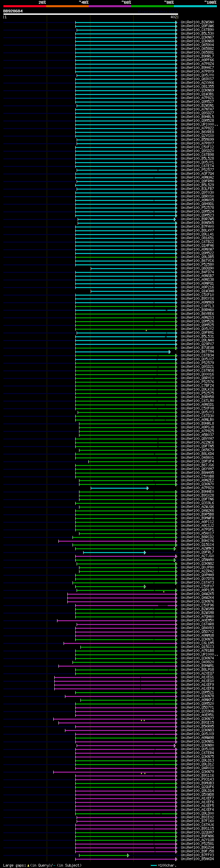Select the UniRef100_Q5XWD8 label
The width and height of the screenshot is (220, 868).
coord(197,795)
